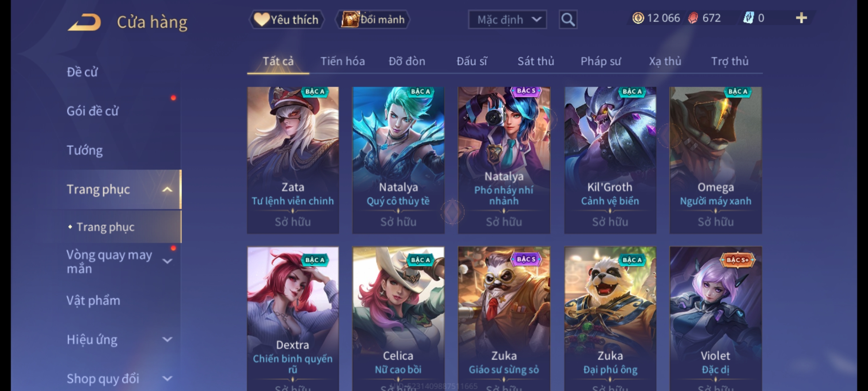Image resolution: width=868 pixels, height=391 pixels.
Task: Select the Tiến hóa tab
Action: (342, 61)
